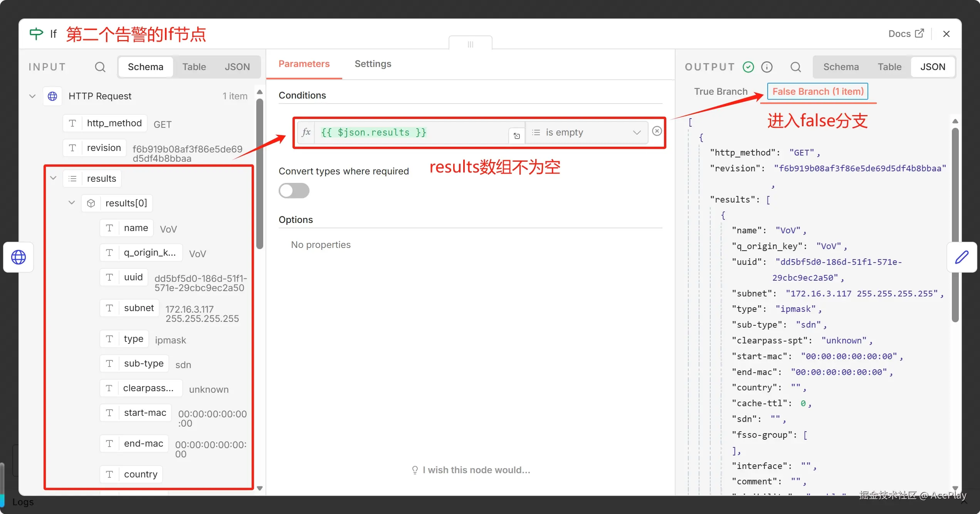Collapse the HTTP Request tree item
This screenshot has height=514, width=980.
(x=32, y=96)
